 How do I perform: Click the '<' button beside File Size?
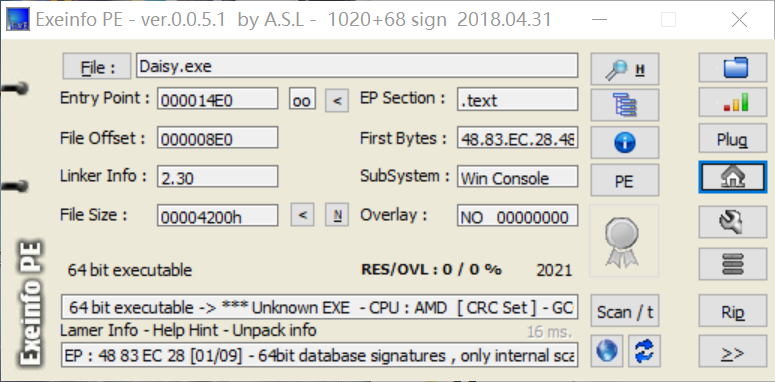[302, 215]
